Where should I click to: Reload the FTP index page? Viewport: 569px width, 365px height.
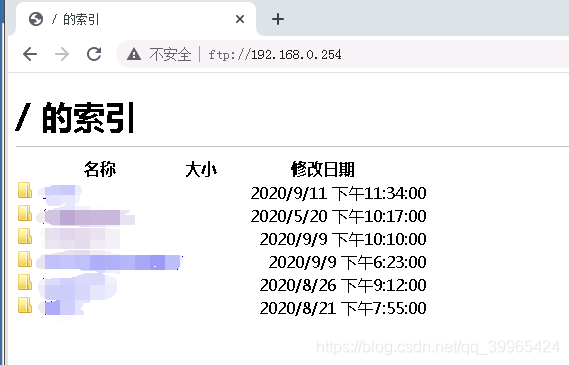point(94,54)
